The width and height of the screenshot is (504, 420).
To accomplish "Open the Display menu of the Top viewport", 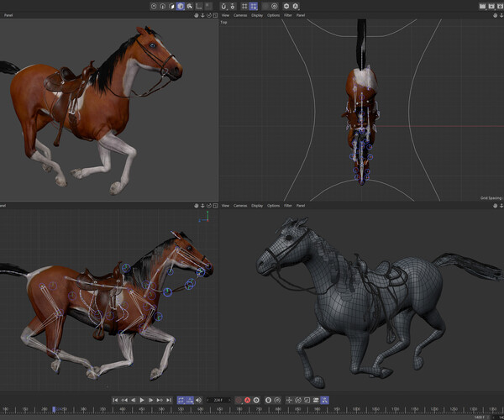I will point(257,15).
